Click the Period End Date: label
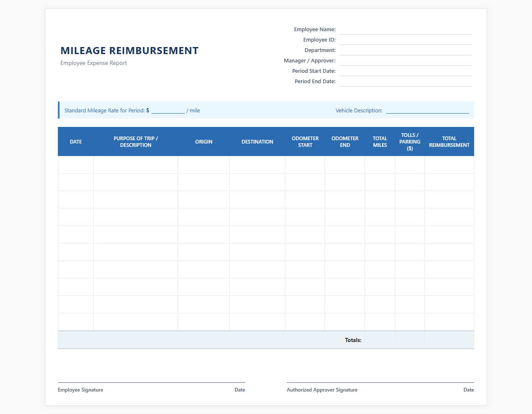532x414 pixels. (x=315, y=82)
